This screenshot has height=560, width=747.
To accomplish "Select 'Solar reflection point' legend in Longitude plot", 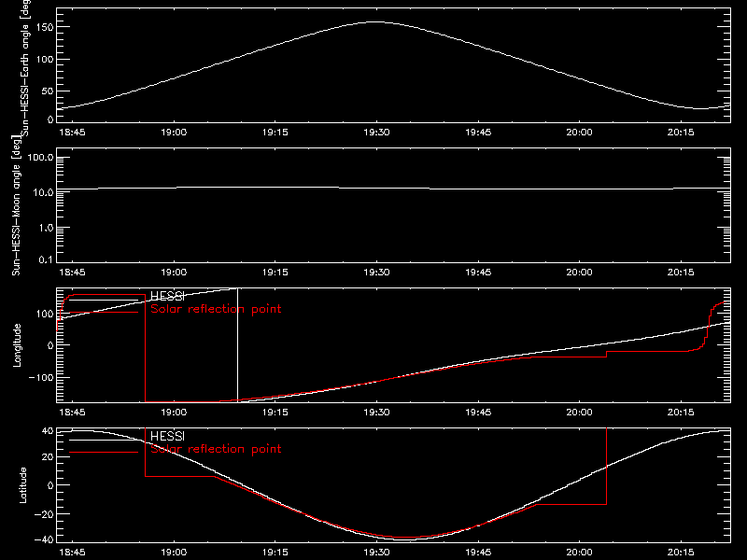I will point(216,309).
